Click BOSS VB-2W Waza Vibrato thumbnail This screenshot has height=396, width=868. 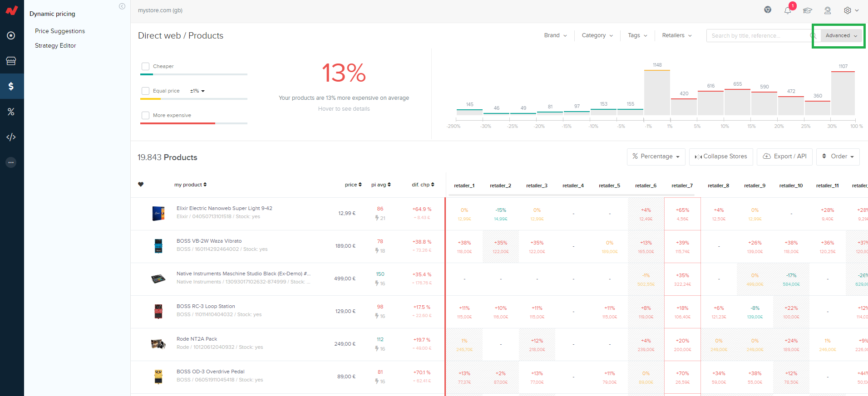[x=158, y=246]
